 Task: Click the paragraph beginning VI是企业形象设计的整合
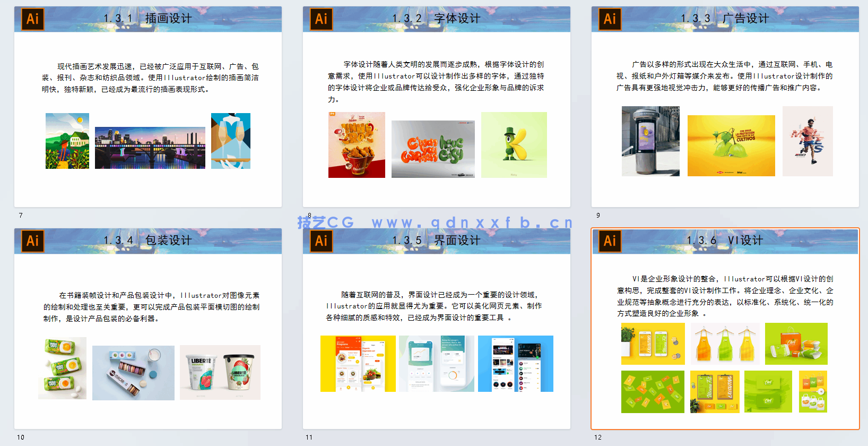725,296
